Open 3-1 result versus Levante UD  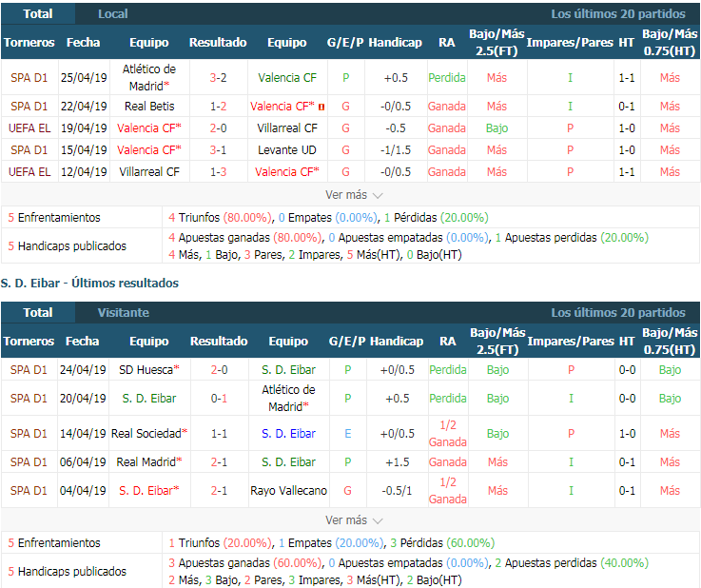pyautogui.click(x=218, y=150)
